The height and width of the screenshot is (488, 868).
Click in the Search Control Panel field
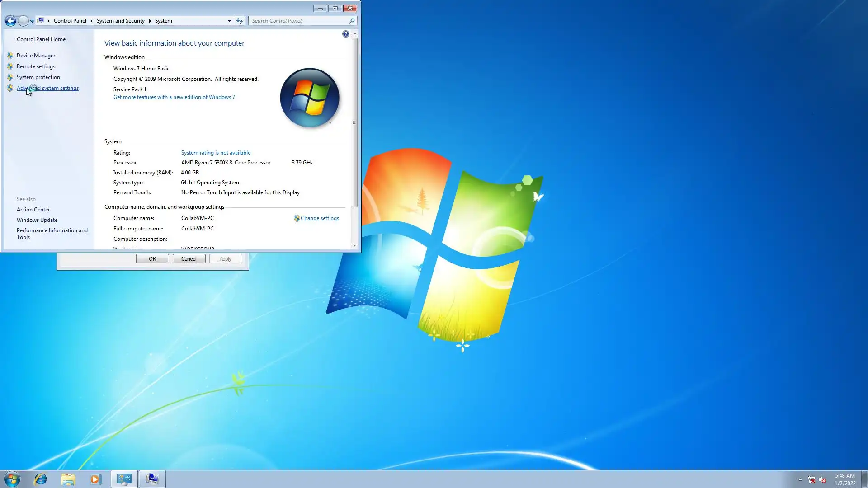click(298, 21)
